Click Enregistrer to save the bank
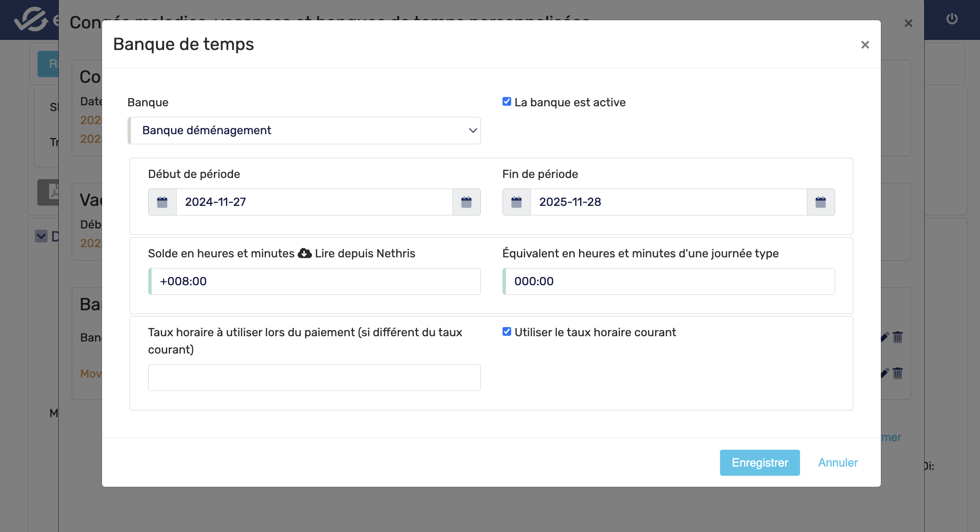Viewport: 980px width, 532px height. pos(760,463)
